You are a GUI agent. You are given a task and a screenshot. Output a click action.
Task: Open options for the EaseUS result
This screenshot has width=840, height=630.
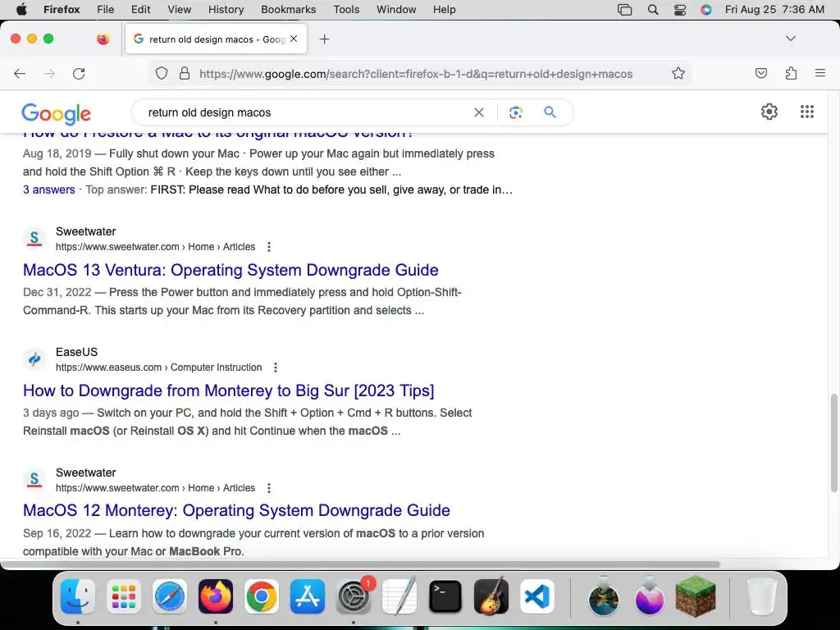pyautogui.click(x=276, y=367)
